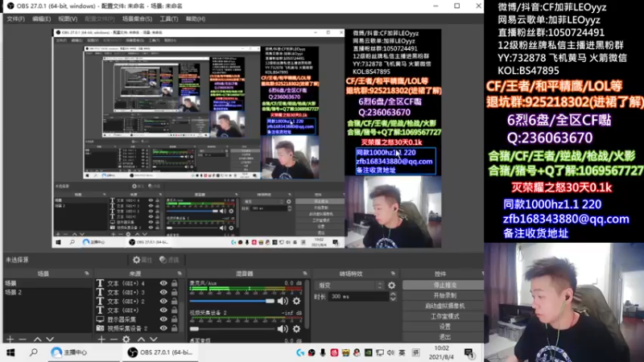
Task: Open source 滤镜 filters button
Action: [x=169, y=259]
